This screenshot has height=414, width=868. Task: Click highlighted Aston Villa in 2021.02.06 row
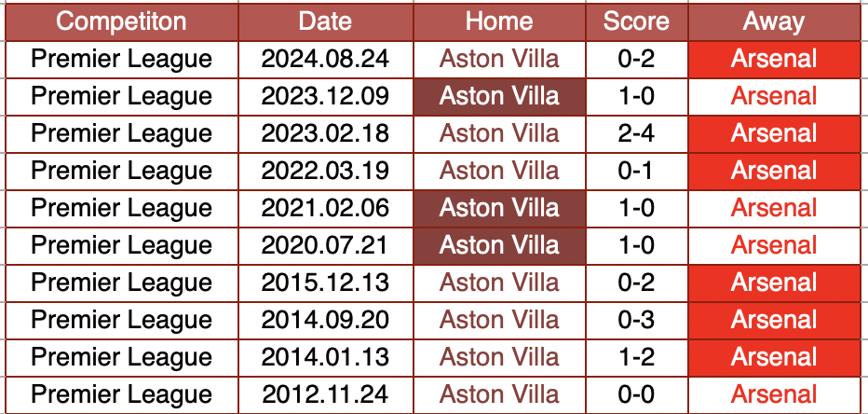point(499,209)
